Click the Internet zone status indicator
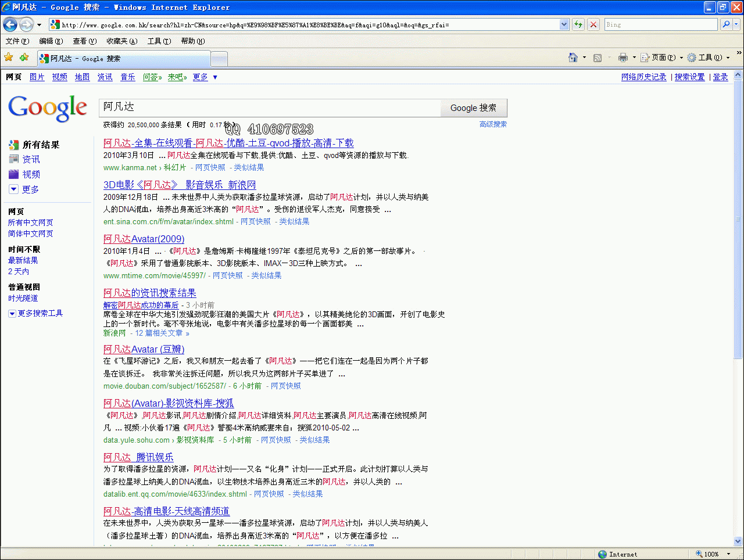 617,554
